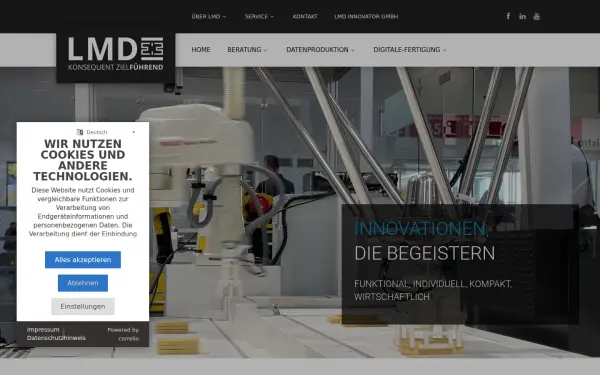Open the LinkedIn social icon
The height and width of the screenshot is (375, 600).
(x=522, y=16)
